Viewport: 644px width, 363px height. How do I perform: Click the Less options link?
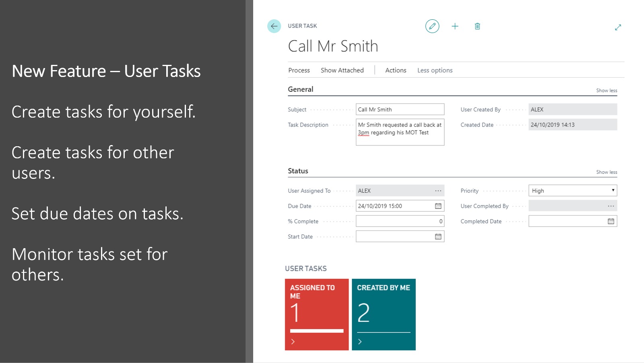pyautogui.click(x=435, y=70)
